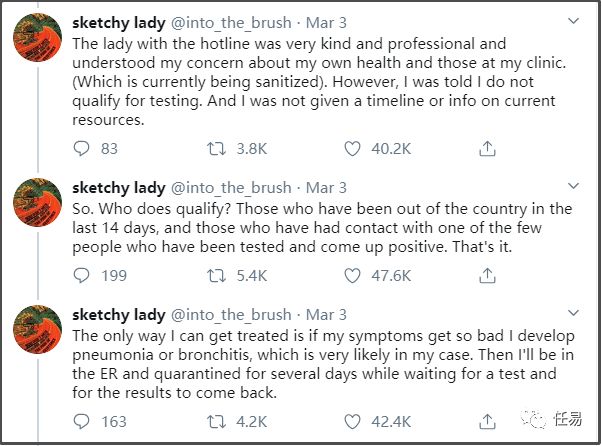Reply to the tweet with 199 replies

point(83,275)
